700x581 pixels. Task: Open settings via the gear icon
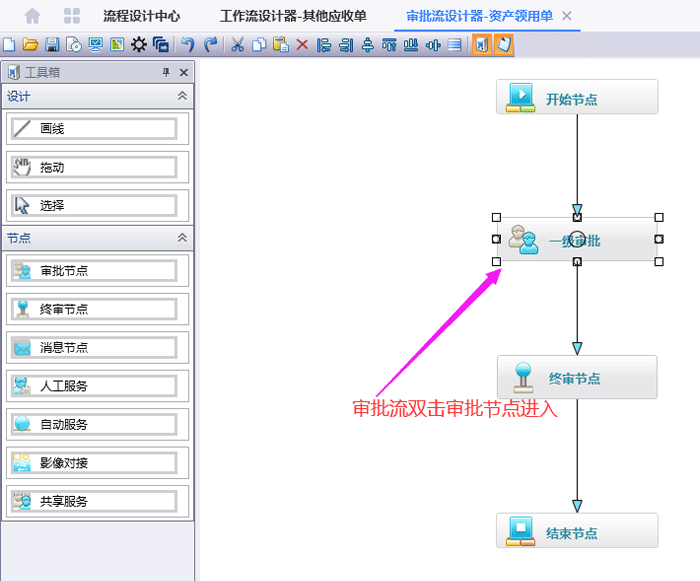pyautogui.click(x=139, y=45)
